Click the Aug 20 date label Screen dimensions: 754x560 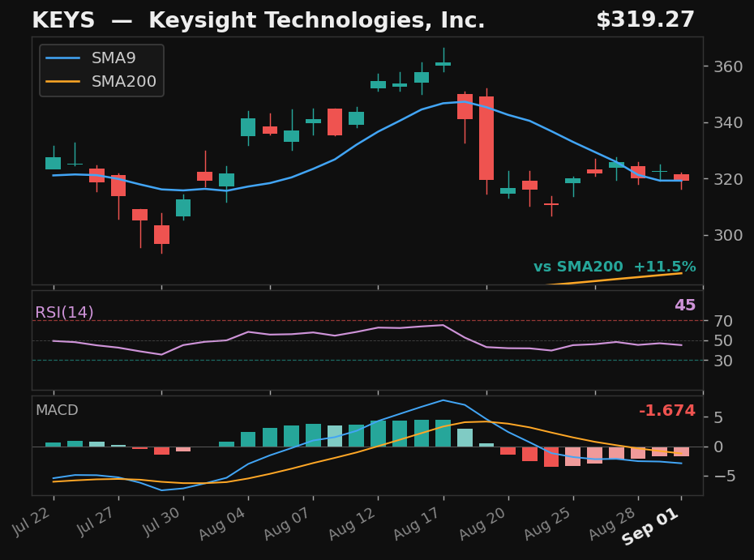tap(482, 524)
